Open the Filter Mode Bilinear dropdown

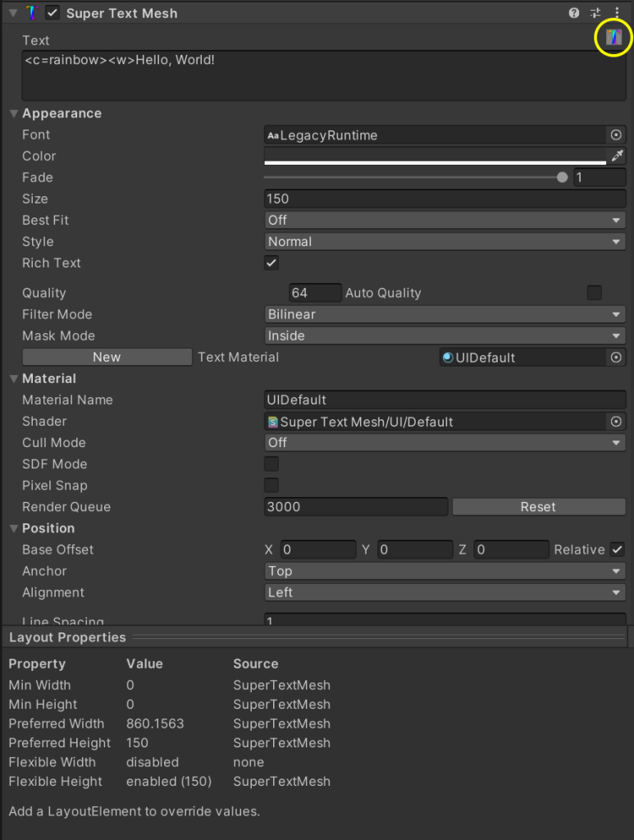pyautogui.click(x=445, y=314)
